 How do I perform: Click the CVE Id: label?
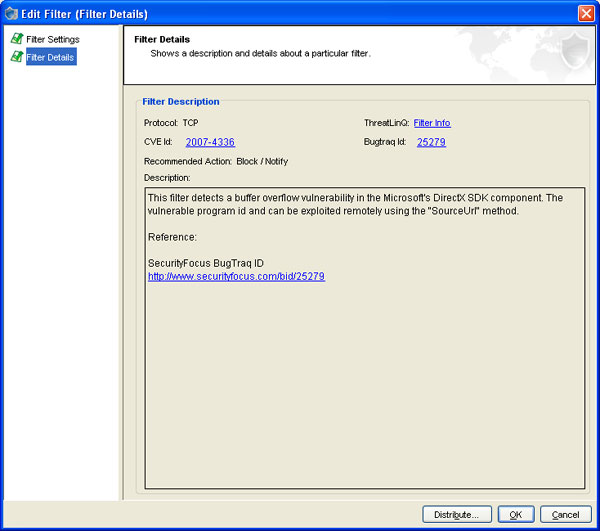(x=158, y=142)
